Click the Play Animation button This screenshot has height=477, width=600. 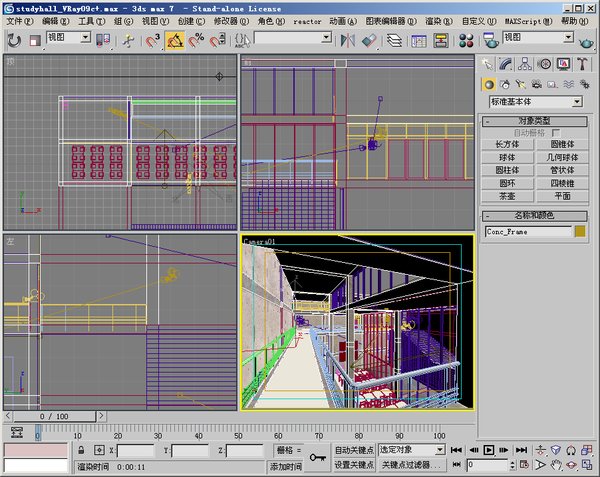click(489, 450)
